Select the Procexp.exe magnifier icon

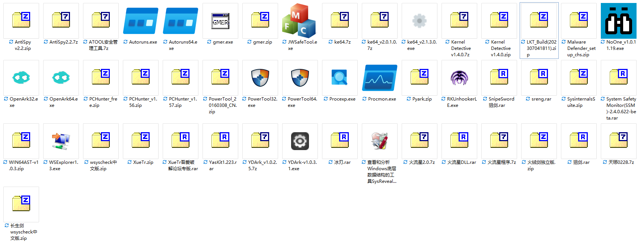click(339, 78)
